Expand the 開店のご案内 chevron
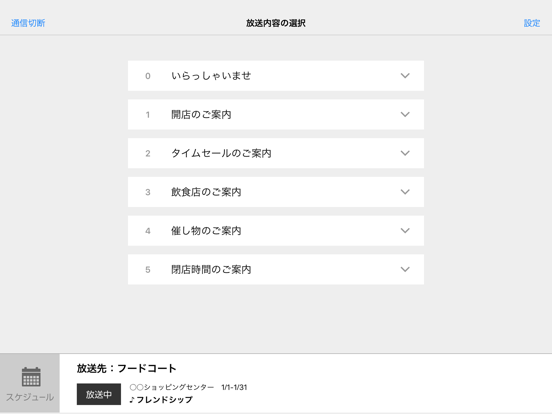The width and height of the screenshot is (552, 414). click(405, 114)
